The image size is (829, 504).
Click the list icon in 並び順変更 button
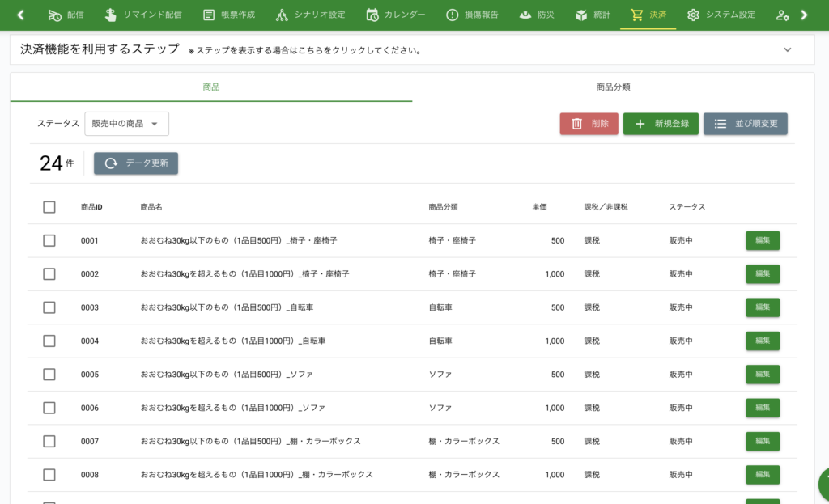tap(720, 124)
